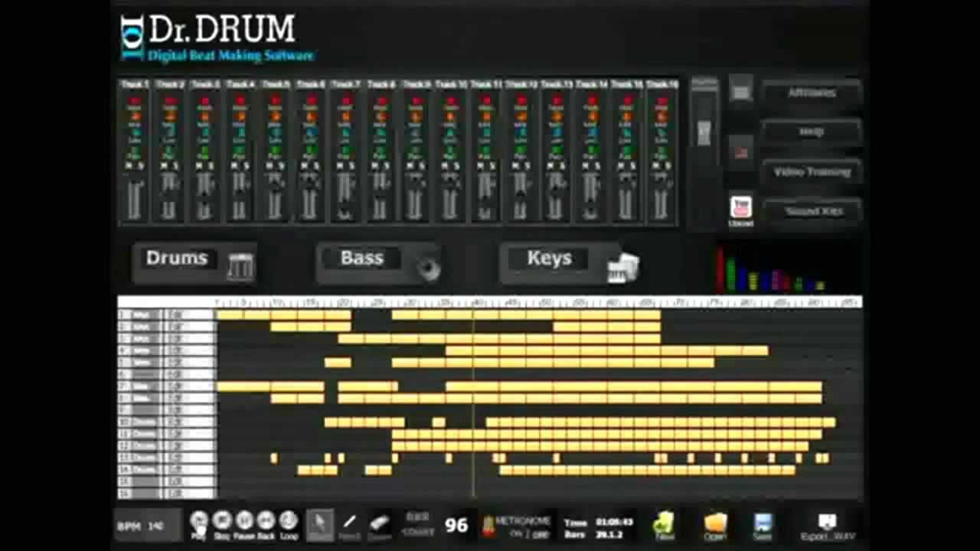Screen dimensions: 980x551
Task: Click Track 1's red knob
Action: coord(135,101)
